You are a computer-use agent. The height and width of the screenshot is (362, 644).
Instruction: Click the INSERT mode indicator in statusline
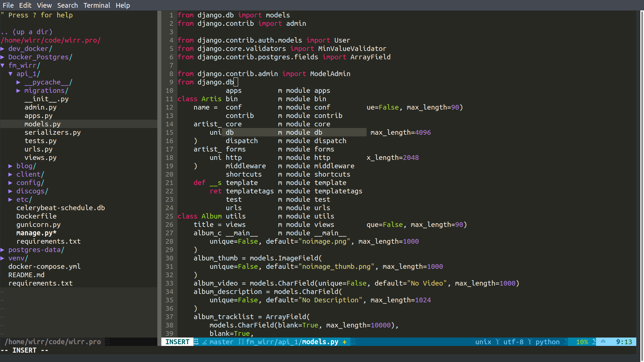point(177,342)
